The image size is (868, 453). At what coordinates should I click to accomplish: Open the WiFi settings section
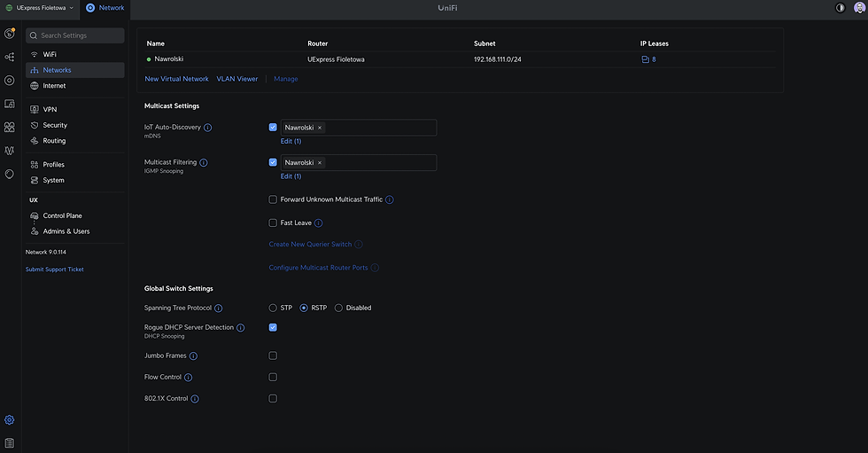(50, 54)
